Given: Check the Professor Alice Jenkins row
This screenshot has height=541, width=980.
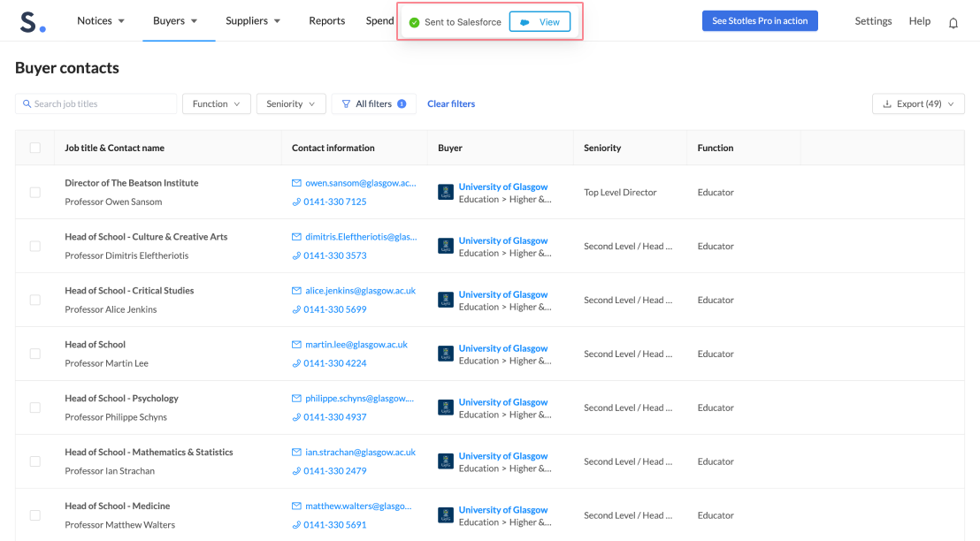Looking at the screenshot, I should click(35, 300).
